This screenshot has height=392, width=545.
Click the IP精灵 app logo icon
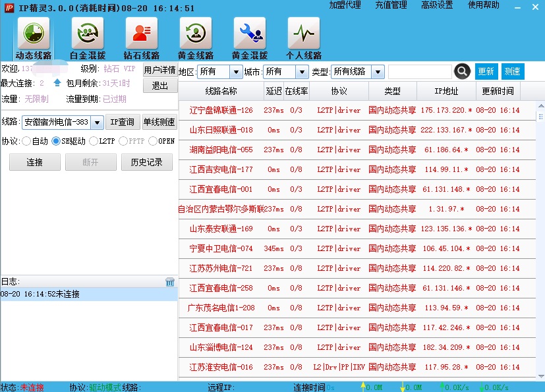7,6
